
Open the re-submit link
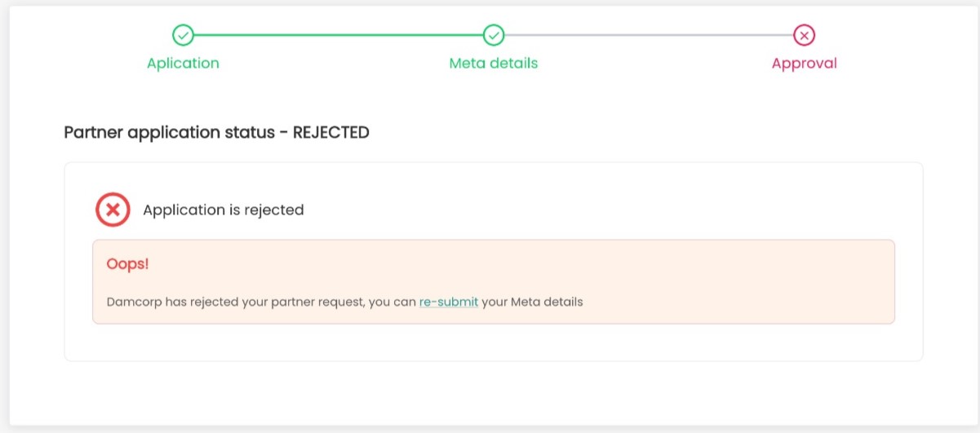[448, 302]
